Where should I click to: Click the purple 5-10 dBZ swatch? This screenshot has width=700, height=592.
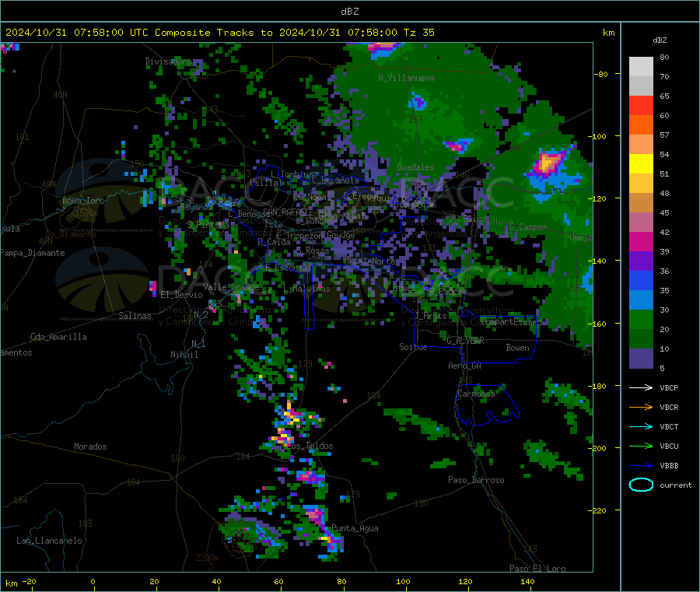point(641,358)
